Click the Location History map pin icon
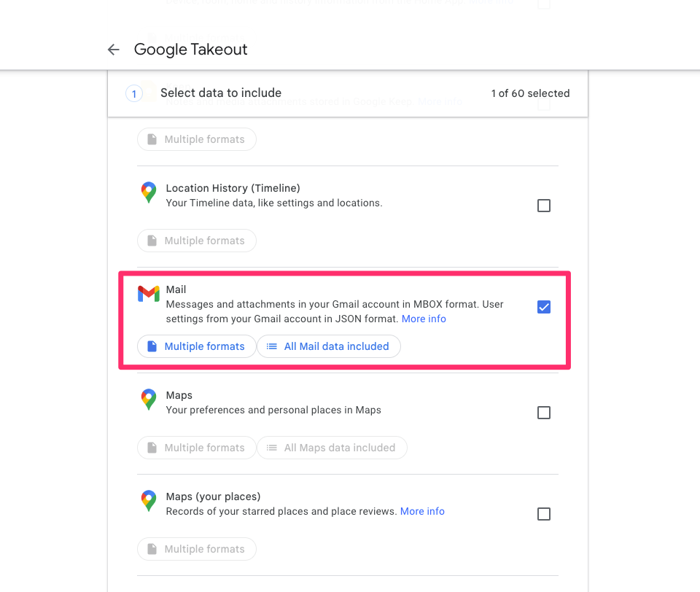Viewport: 700px width, 592px height. click(x=149, y=192)
